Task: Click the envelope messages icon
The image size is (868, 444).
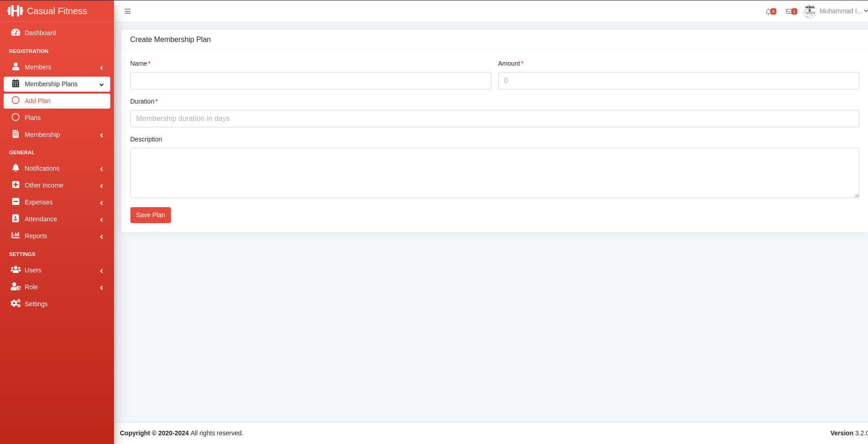Action: click(x=790, y=11)
